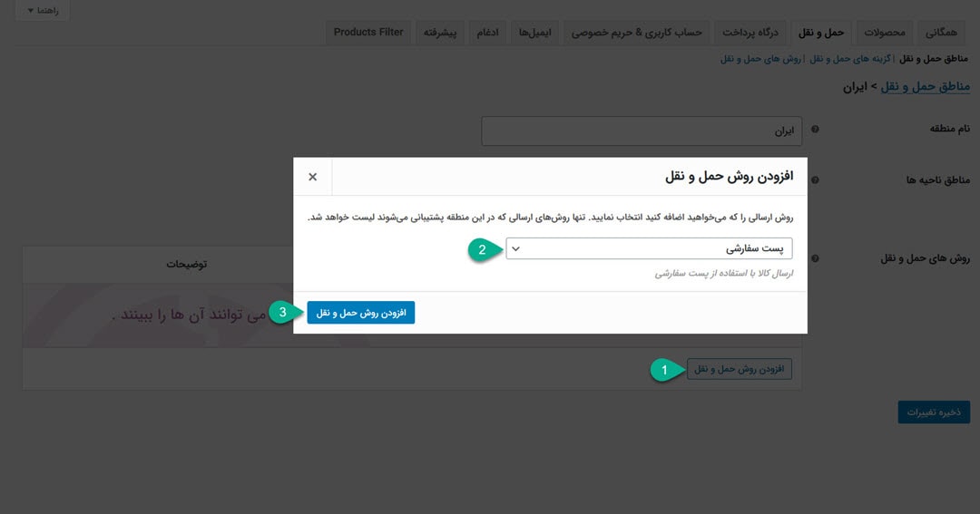
Task: Close the add shipping method dialog
Action: [x=313, y=177]
